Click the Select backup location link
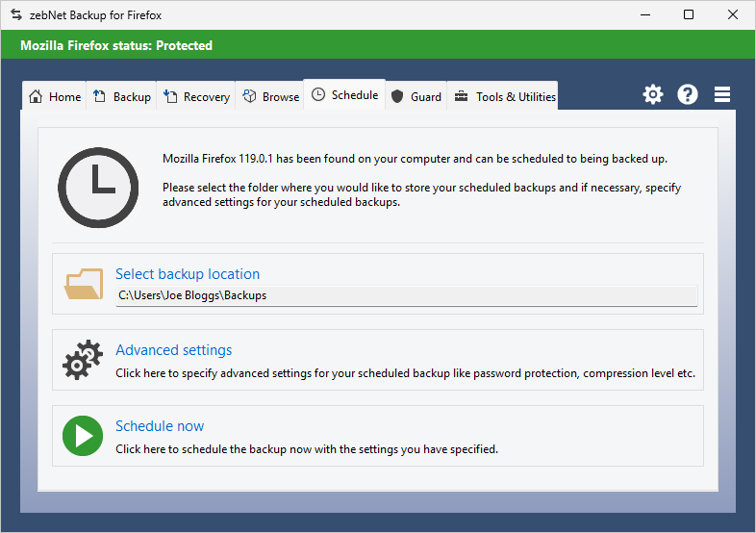Viewport: 756px width, 533px height. tap(188, 274)
